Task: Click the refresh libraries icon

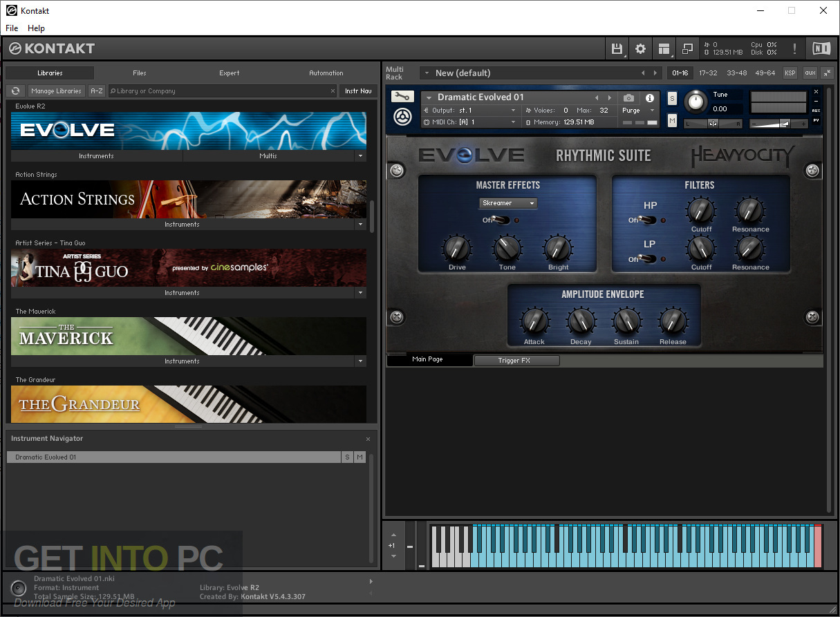Action: pos(15,91)
